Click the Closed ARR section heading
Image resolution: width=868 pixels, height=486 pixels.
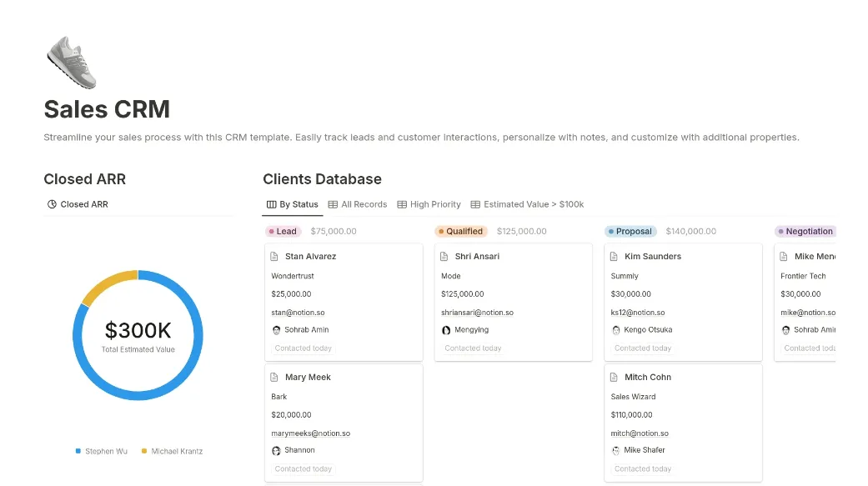[x=85, y=178]
